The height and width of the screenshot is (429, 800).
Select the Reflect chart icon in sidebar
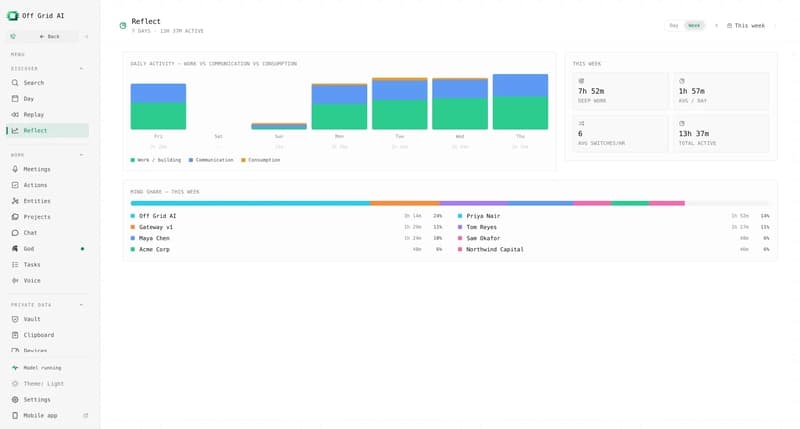coord(15,131)
